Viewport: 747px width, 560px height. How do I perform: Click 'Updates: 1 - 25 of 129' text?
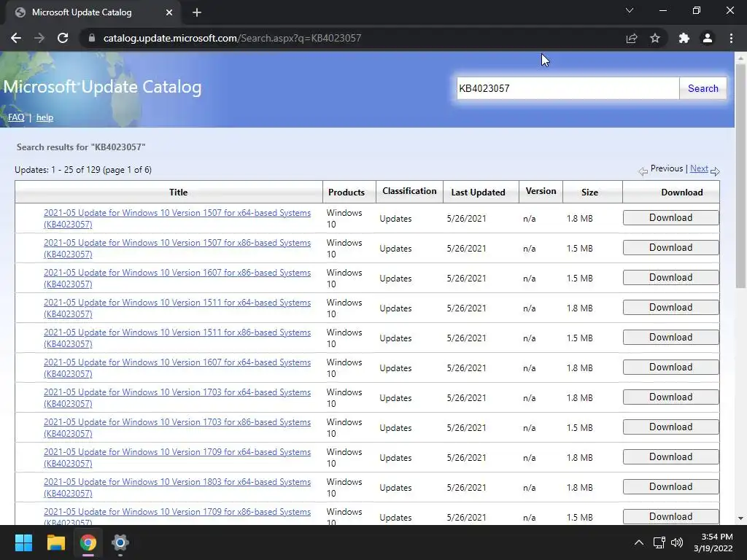83,169
